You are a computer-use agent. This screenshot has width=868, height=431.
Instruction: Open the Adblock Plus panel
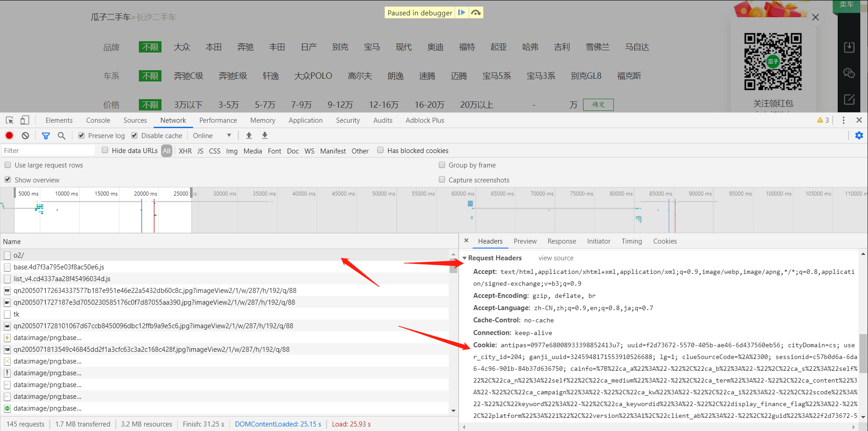(425, 120)
